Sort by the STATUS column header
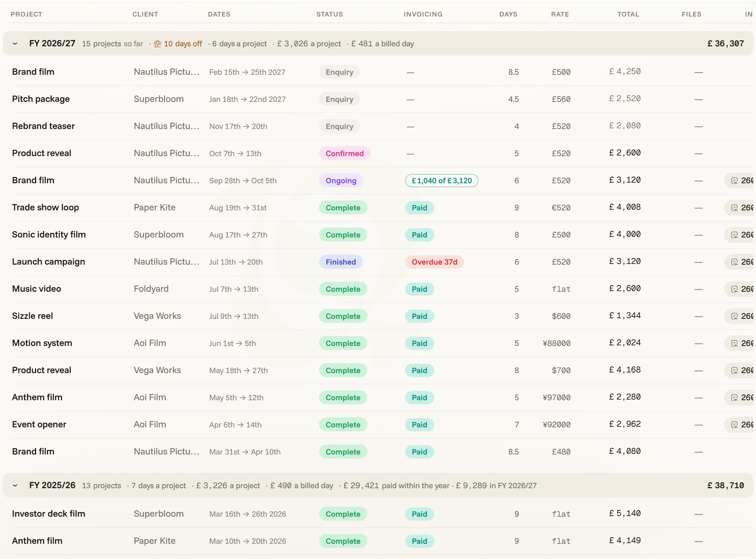756x559 pixels. pyautogui.click(x=329, y=14)
